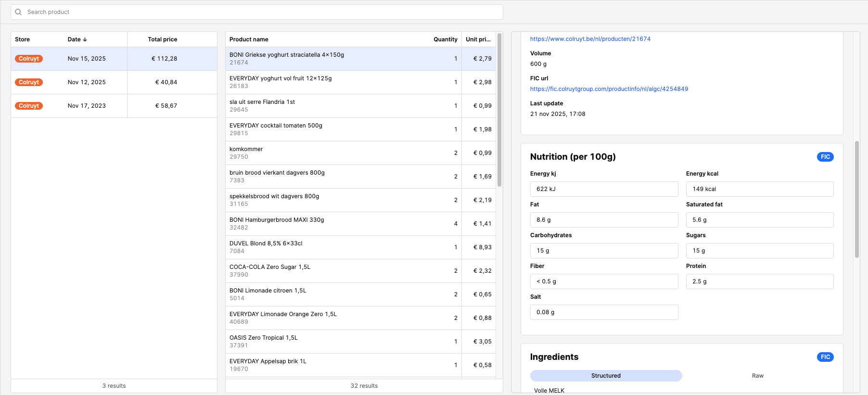Sort receipts by Total price column
The width and height of the screenshot is (868, 395).
click(162, 39)
